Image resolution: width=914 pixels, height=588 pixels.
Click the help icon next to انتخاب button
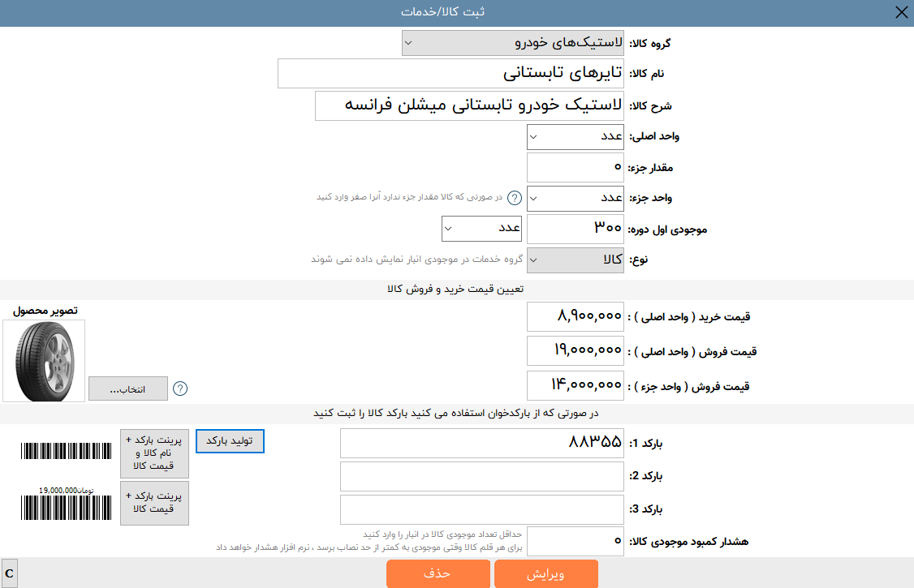tap(180, 388)
